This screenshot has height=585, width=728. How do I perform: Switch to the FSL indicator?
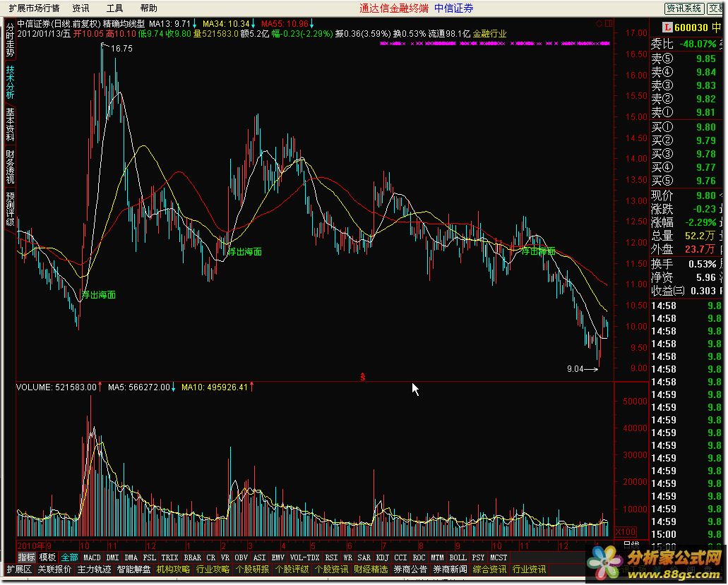(x=149, y=557)
